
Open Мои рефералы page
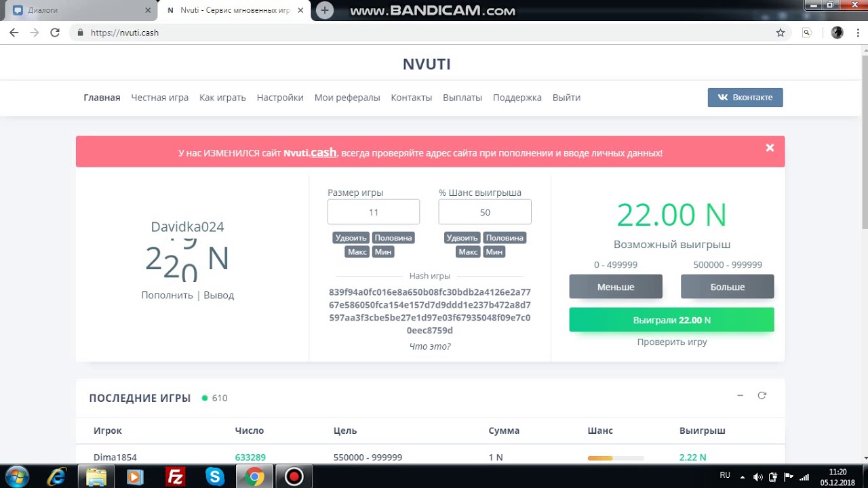point(347,98)
